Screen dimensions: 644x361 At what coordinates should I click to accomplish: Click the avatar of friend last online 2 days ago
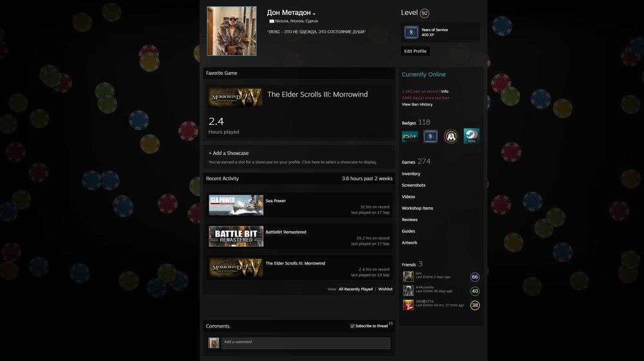pyautogui.click(x=408, y=277)
